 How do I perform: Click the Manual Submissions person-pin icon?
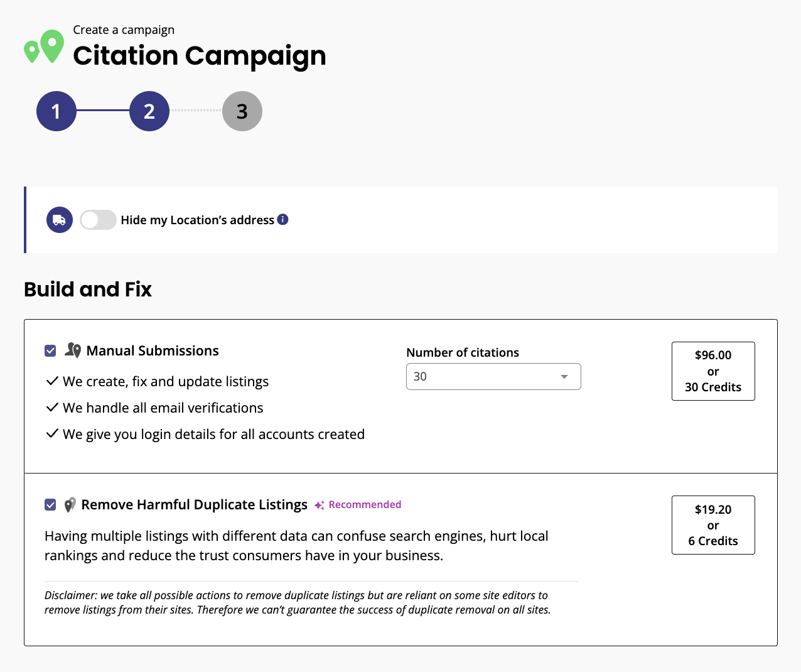pyautogui.click(x=73, y=350)
